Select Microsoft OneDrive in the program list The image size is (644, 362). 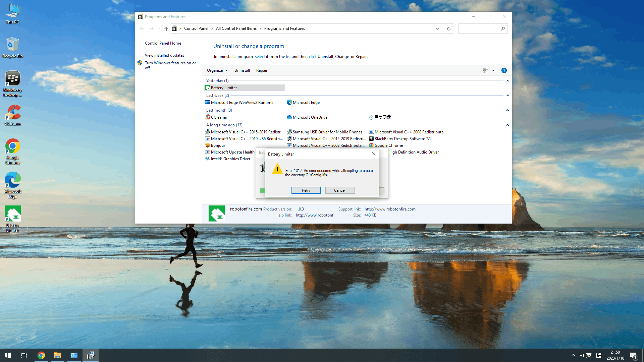click(x=310, y=117)
